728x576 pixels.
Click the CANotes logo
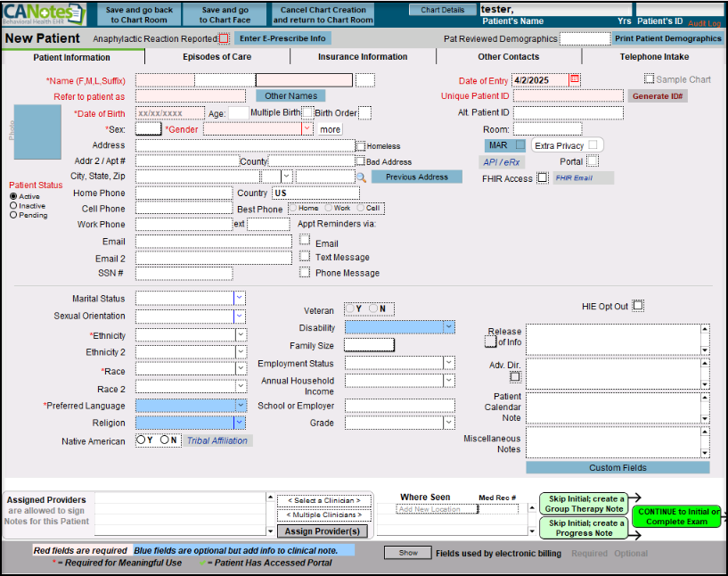pos(45,13)
